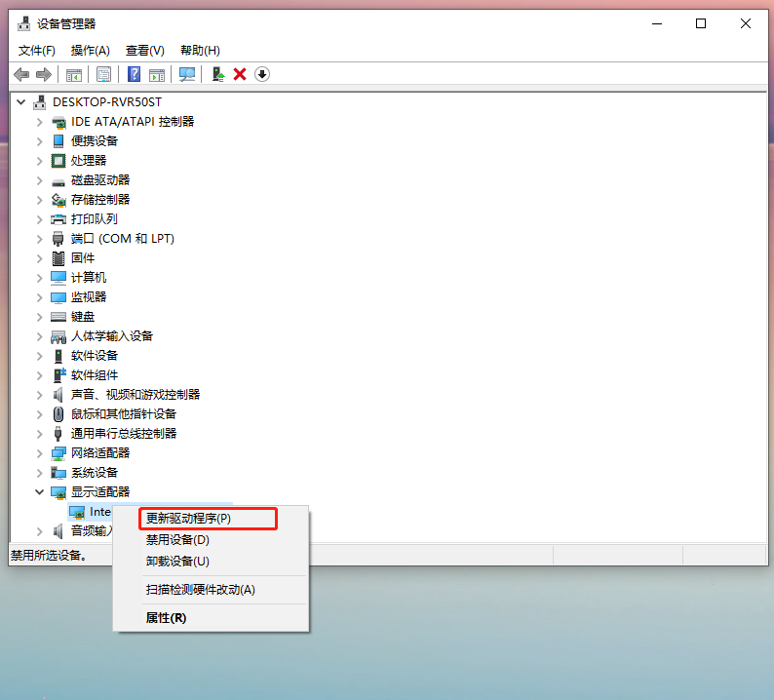
Task: Select the 系统设备 tree label
Action: coord(95,473)
